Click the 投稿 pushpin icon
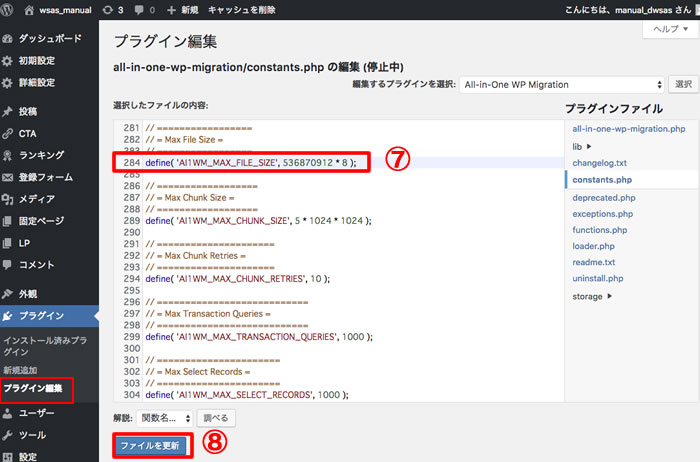700x462 pixels. click(x=7, y=112)
